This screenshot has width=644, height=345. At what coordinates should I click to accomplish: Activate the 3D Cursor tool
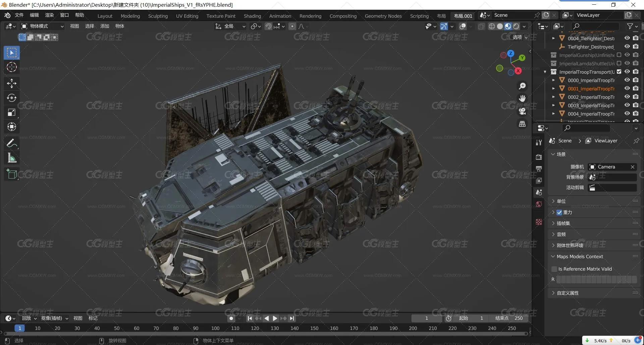[12, 67]
